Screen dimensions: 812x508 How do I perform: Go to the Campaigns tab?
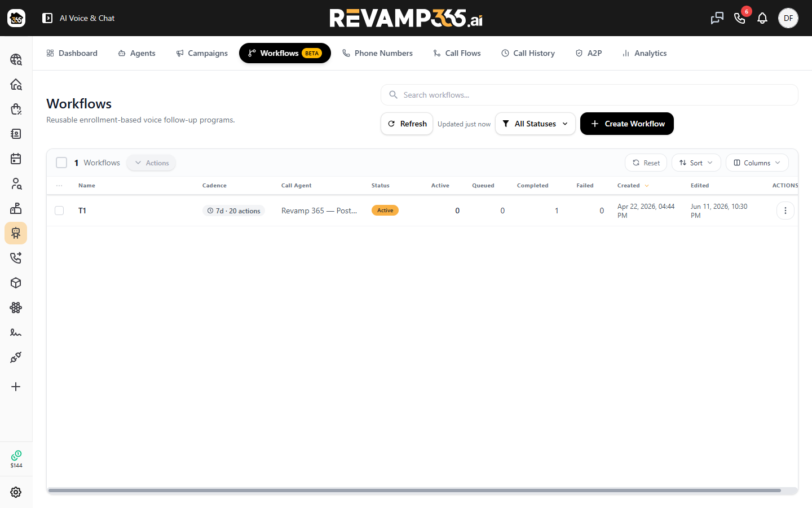202,53
